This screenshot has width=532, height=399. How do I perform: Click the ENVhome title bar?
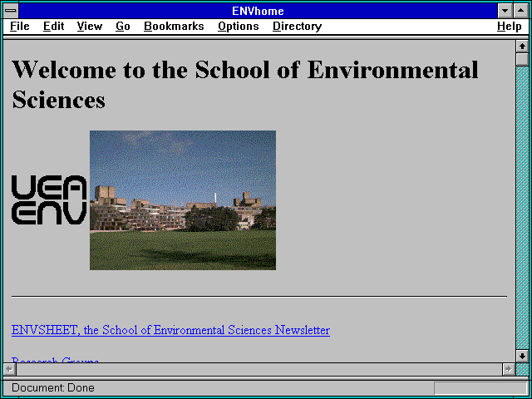click(x=258, y=11)
